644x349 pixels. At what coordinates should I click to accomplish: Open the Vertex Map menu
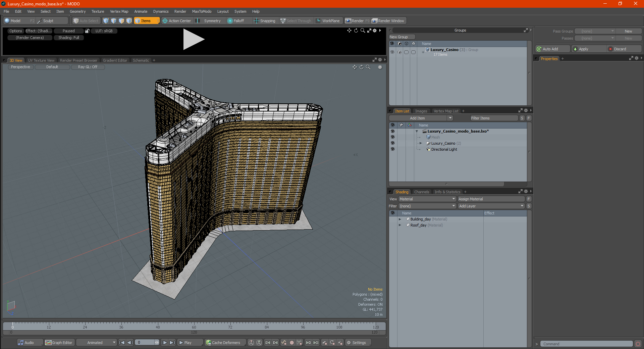point(119,11)
